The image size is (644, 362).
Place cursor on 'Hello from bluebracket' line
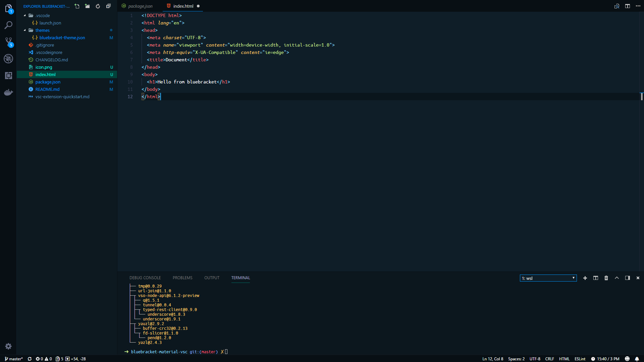coord(189,82)
